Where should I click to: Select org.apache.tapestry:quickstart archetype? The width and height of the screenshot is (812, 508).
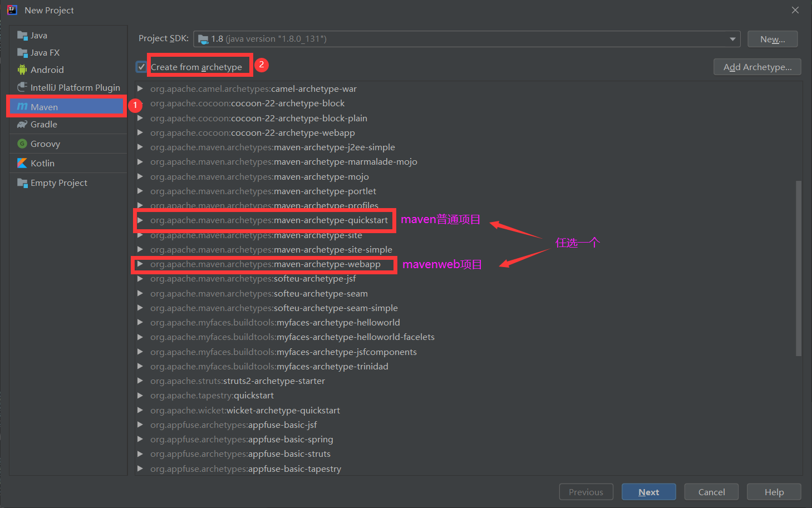pos(212,396)
